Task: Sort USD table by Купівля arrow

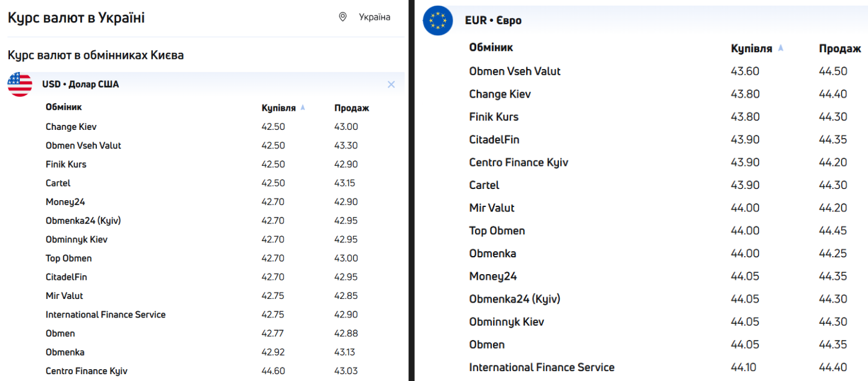Action: tap(303, 108)
